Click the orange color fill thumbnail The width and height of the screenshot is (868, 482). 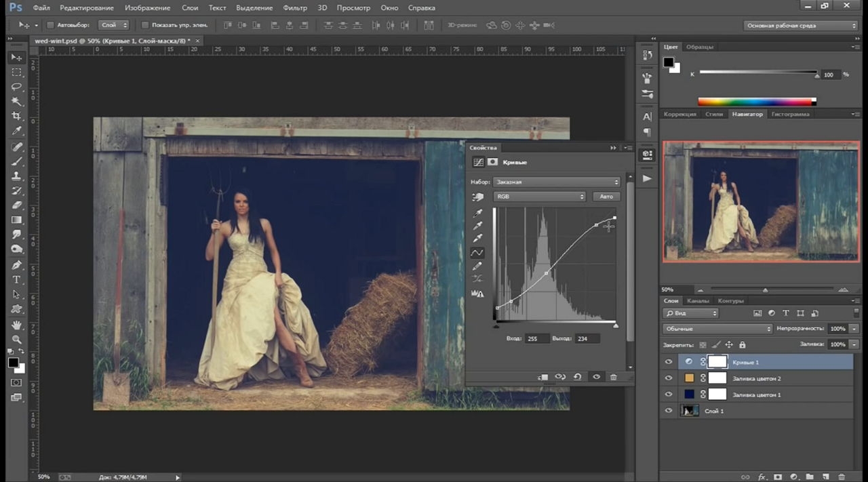coord(689,378)
